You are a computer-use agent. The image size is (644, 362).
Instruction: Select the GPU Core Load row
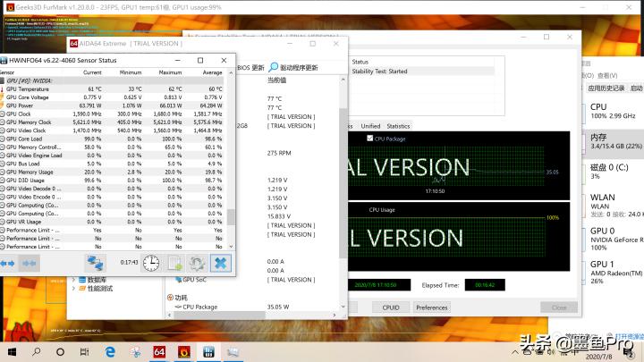pos(112,139)
